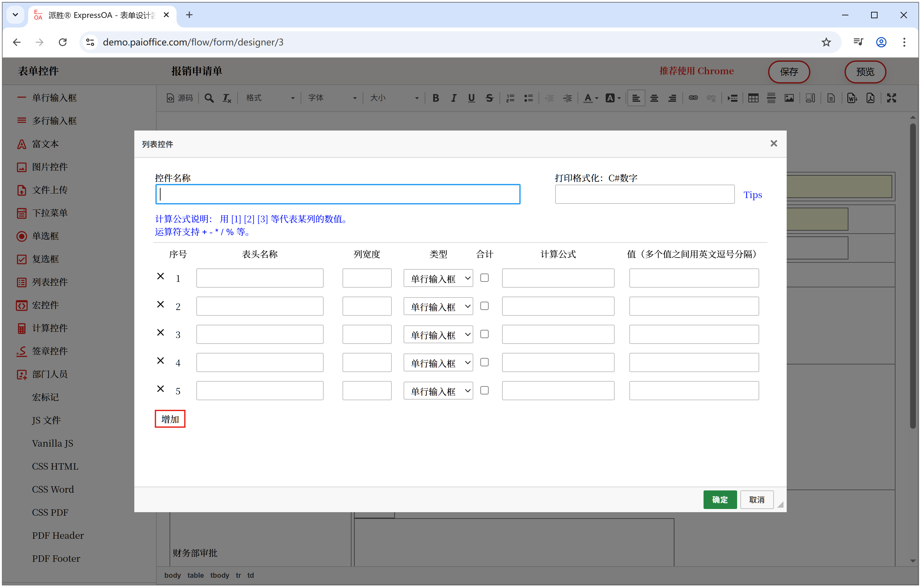Viewport: 921px width, 588px height.
Task: Click the delete X icon for row 1
Action: [x=160, y=276]
